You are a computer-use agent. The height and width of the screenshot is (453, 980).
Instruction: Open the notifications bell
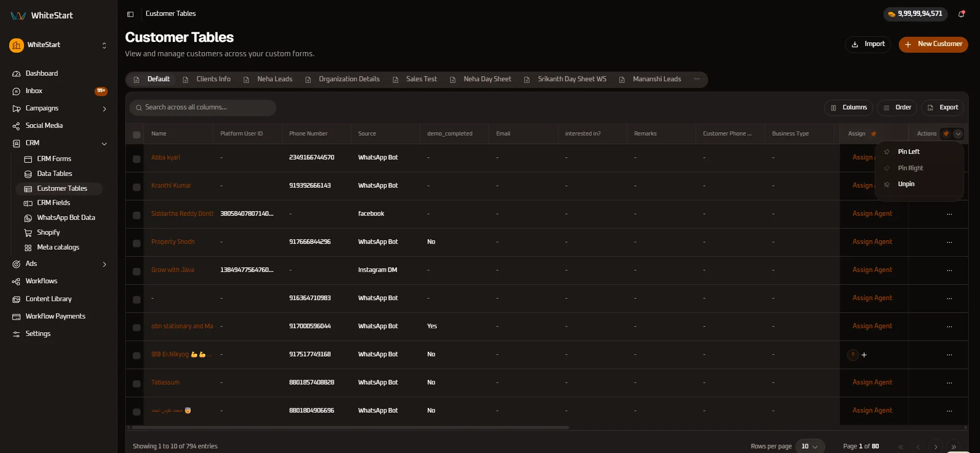pos(961,14)
